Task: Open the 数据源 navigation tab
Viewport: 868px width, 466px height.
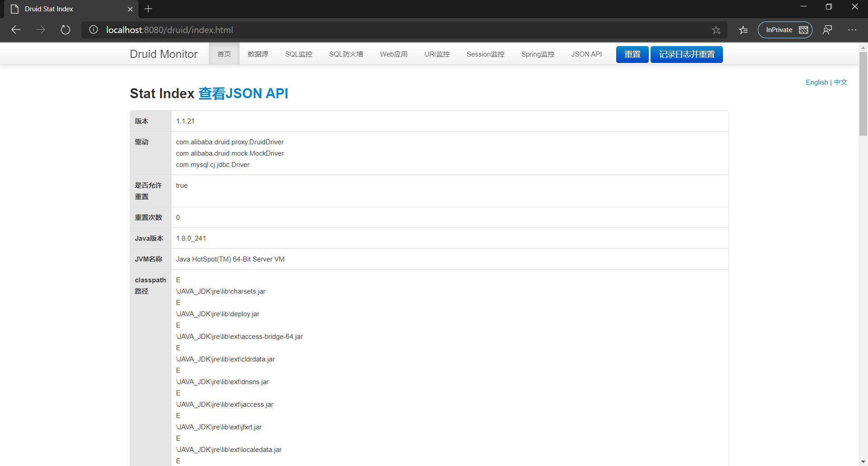Action: pos(258,54)
